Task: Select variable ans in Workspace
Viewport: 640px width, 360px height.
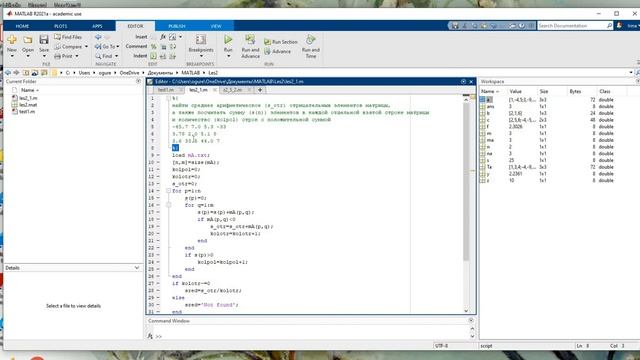Action: [x=490, y=107]
